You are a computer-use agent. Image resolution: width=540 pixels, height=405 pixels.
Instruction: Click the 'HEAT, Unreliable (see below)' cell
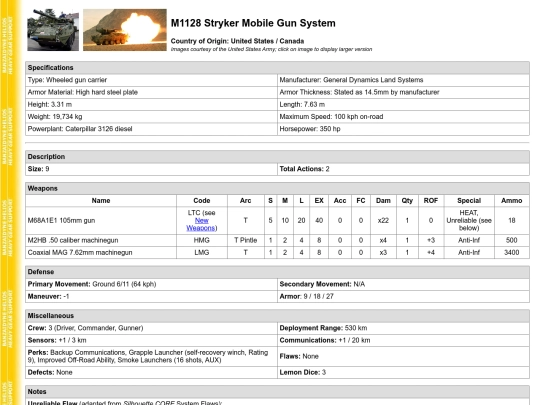(469, 220)
